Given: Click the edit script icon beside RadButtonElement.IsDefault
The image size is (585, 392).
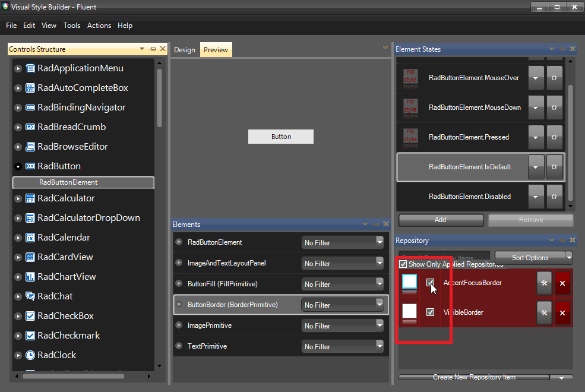Looking at the screenshot, I should click(x=554, y=167).
